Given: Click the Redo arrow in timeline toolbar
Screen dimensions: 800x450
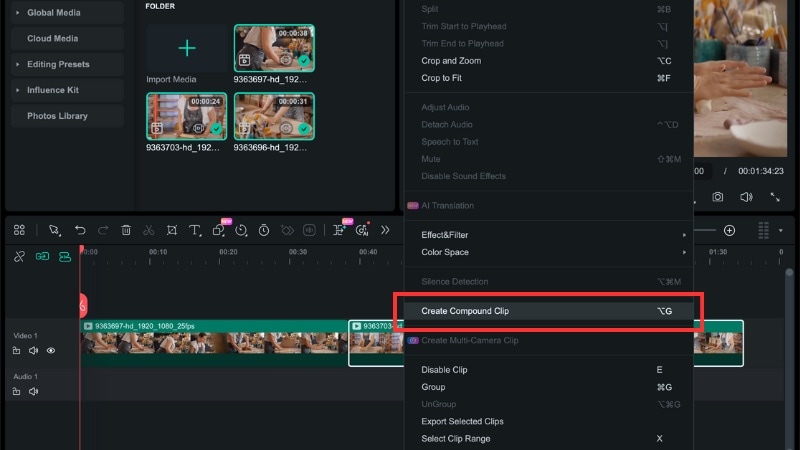Looking at the screenshot, I should click(x=103, y=230).
